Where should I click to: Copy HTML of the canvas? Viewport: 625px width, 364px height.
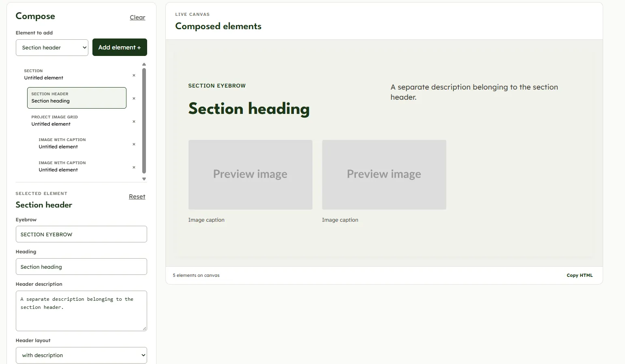click(x=580, y=275)
